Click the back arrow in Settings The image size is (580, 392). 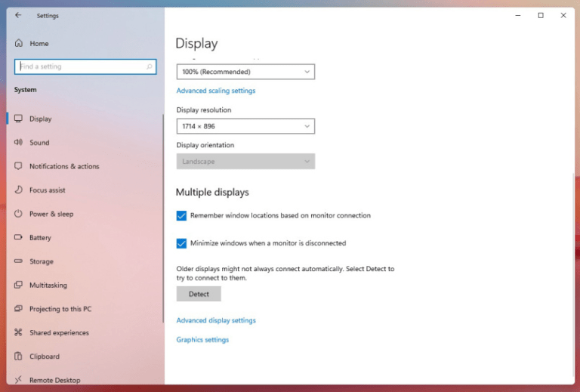(x=18, y=16)
